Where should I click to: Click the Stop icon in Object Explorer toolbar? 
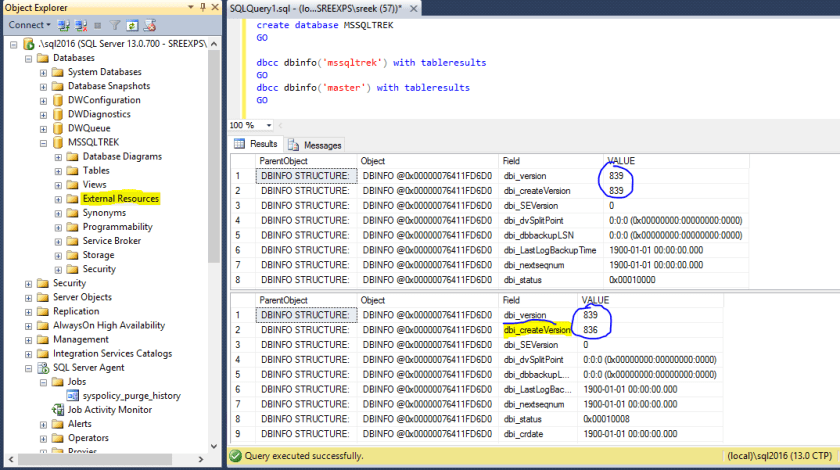point(98,25)
